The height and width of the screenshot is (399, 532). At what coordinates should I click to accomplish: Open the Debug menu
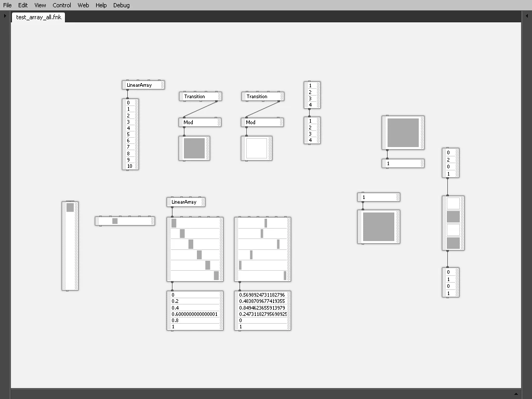pyautogui.click(x=122, y=5)
